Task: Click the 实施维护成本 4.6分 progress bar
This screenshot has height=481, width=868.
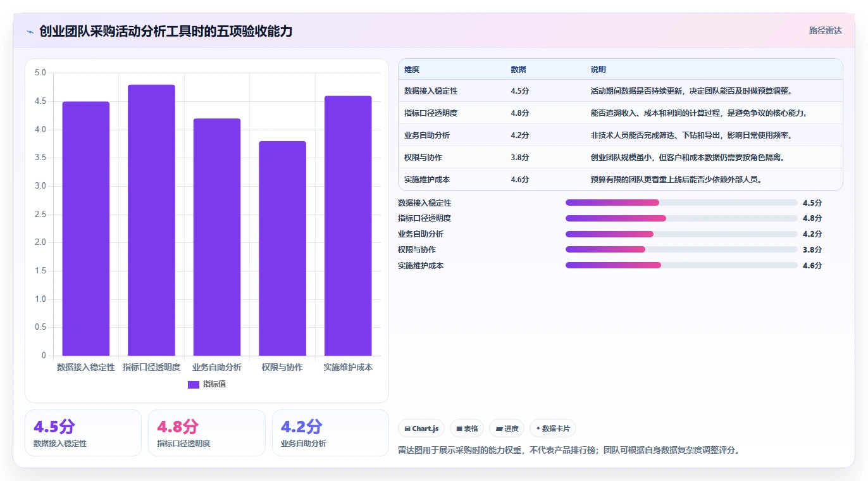Action: tap(681, 265)
